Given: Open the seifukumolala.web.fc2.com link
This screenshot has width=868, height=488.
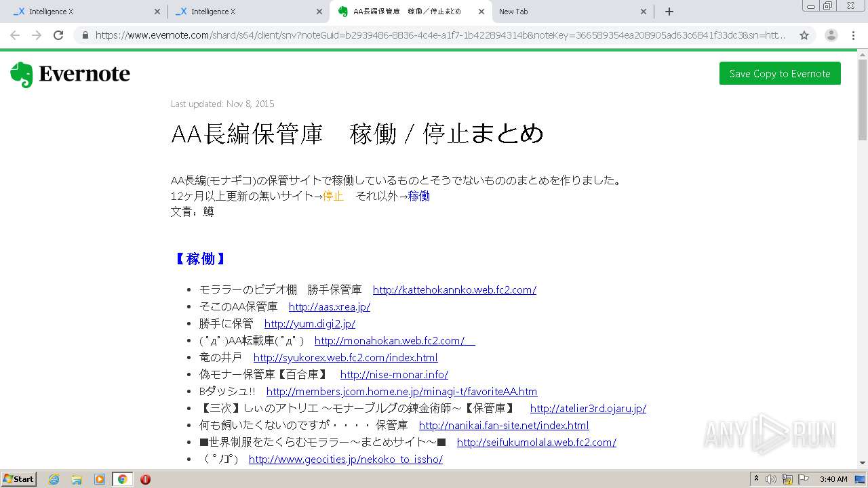Looking at the screenshot, I should coord(536,443).
